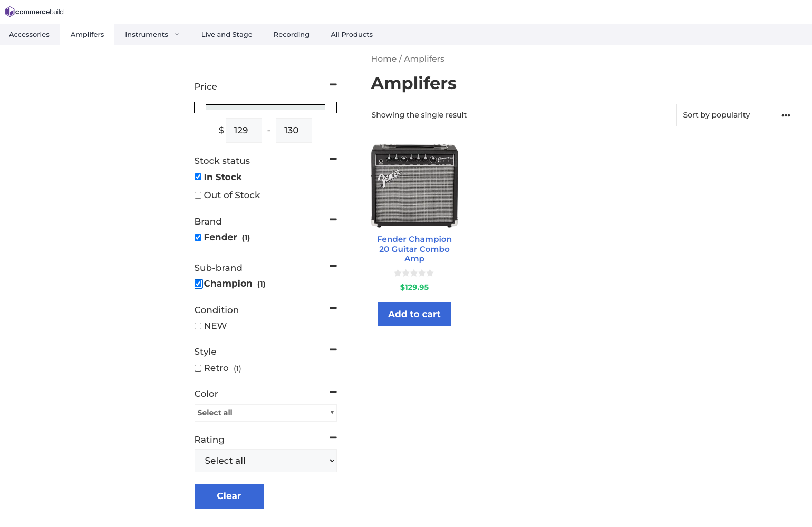Open the Color select dropdown
The image size is (812, 527).
[x=265, y=413]
